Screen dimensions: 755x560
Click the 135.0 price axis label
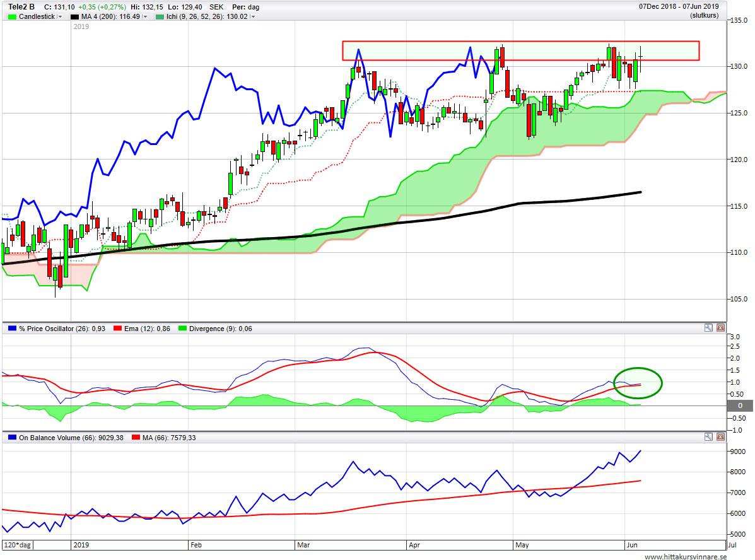739,20
